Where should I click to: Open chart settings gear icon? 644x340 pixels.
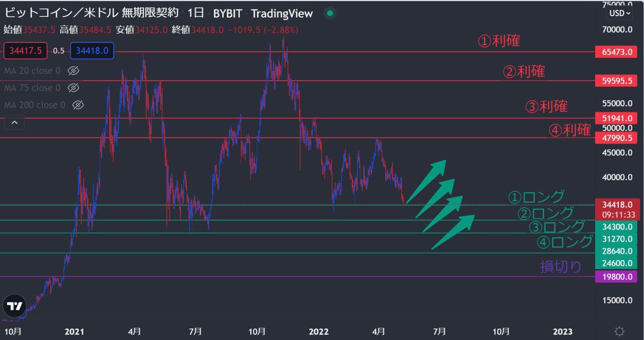click(619, 331)
